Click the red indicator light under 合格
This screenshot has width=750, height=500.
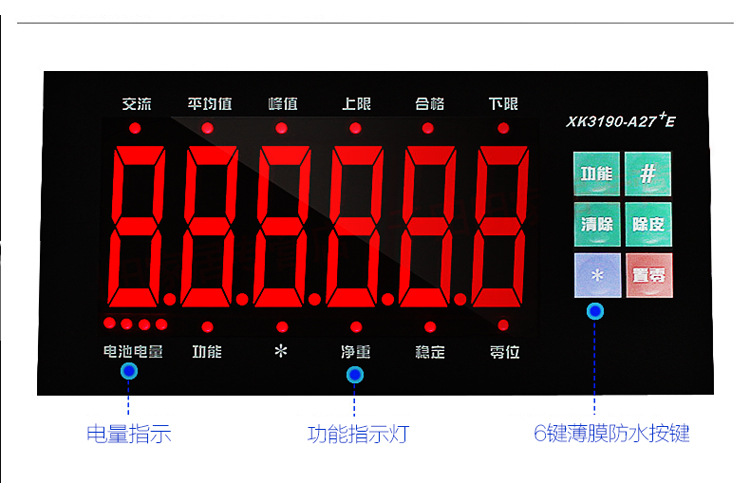428,128
